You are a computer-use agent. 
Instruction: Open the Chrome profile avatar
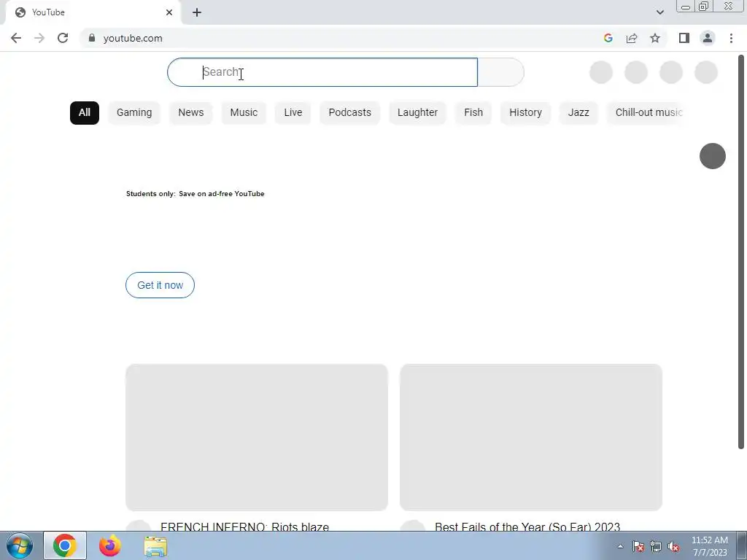tap(708, 38)
